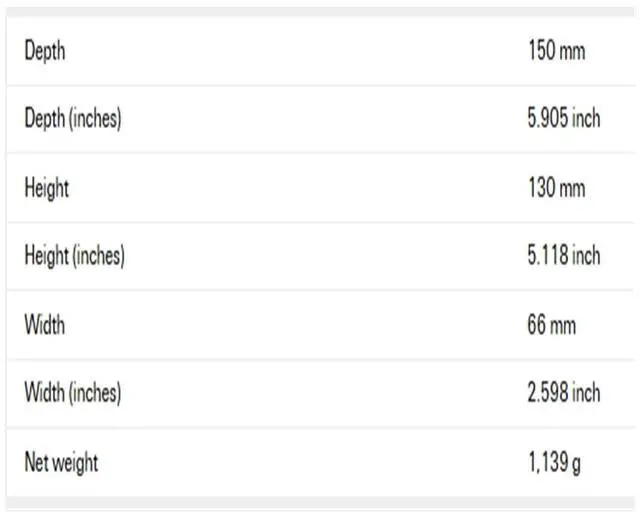Click the Height (inches) label
This screenshot has height=516, width=640.
(74, 256)
